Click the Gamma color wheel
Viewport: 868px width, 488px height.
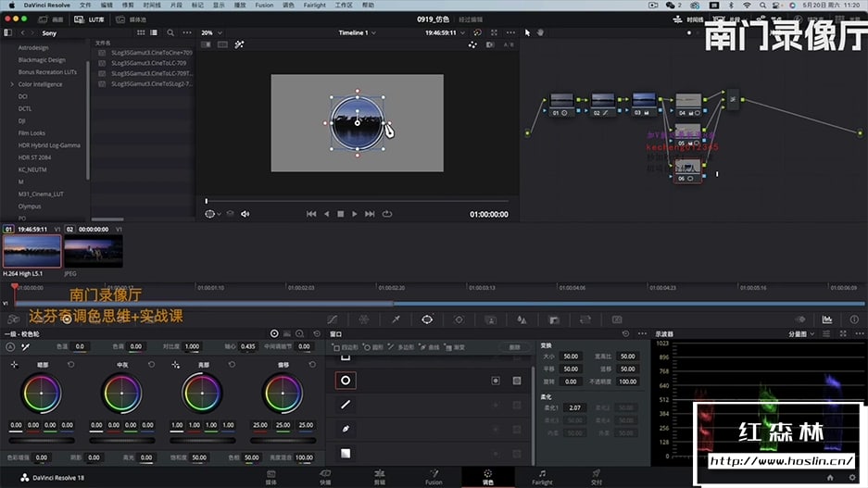122,394
